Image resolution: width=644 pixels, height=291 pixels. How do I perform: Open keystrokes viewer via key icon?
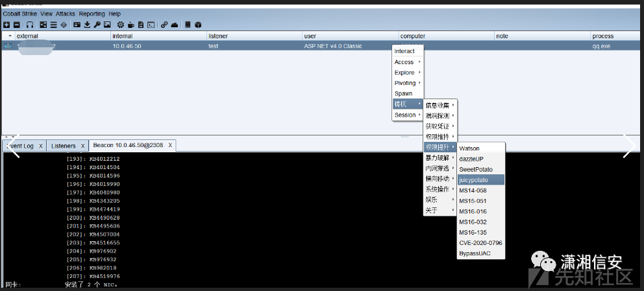(x=97, y=25)
